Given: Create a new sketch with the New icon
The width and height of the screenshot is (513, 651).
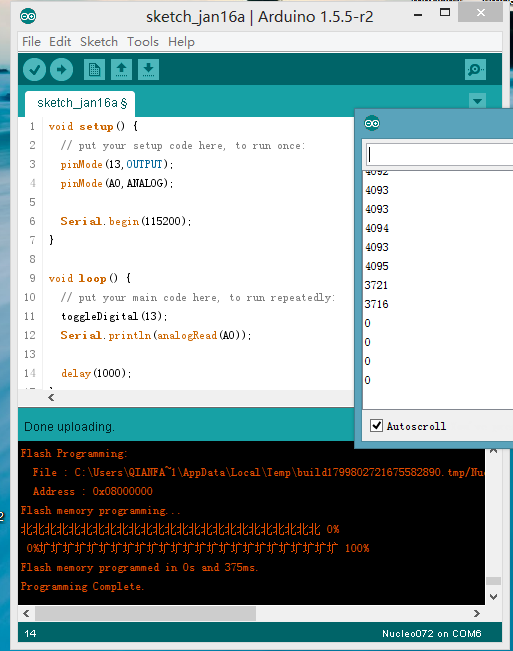Looking at the screenshot, I should coord(94,69).
